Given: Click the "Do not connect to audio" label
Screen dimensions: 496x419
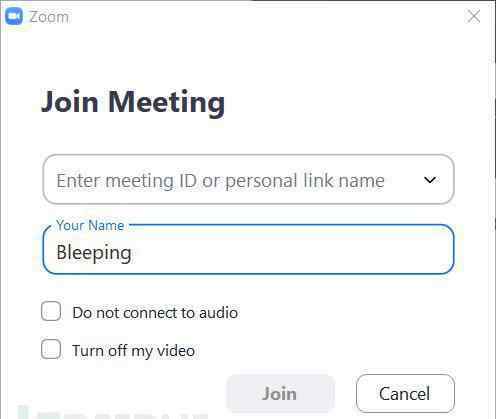Looking at the screenshot, I should click(155, 313).
